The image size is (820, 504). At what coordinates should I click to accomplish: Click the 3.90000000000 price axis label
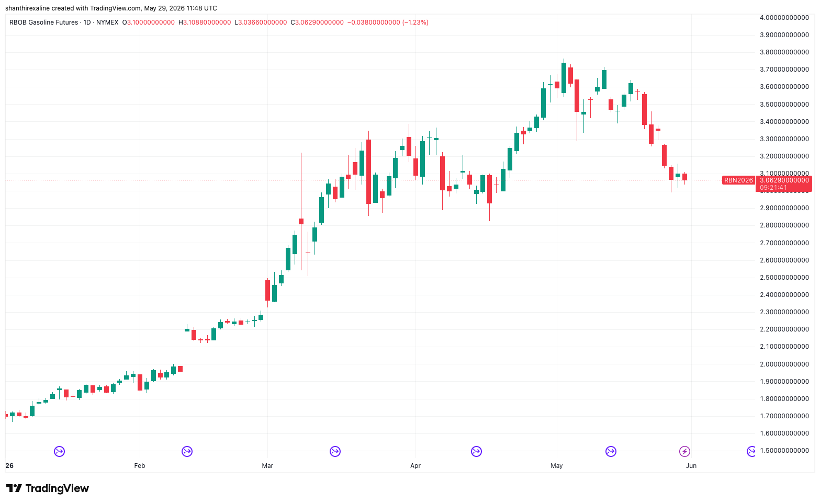[x=784, y=35]
